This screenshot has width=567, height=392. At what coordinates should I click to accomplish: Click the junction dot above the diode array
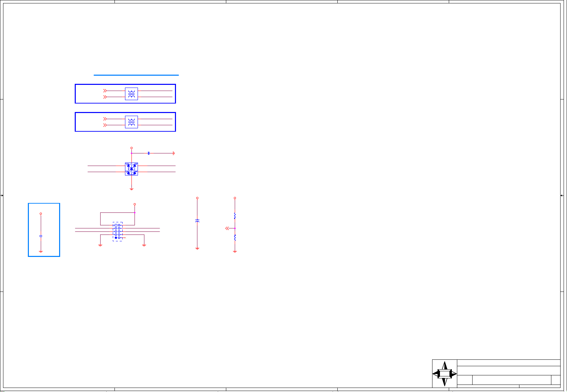[131, 153]
